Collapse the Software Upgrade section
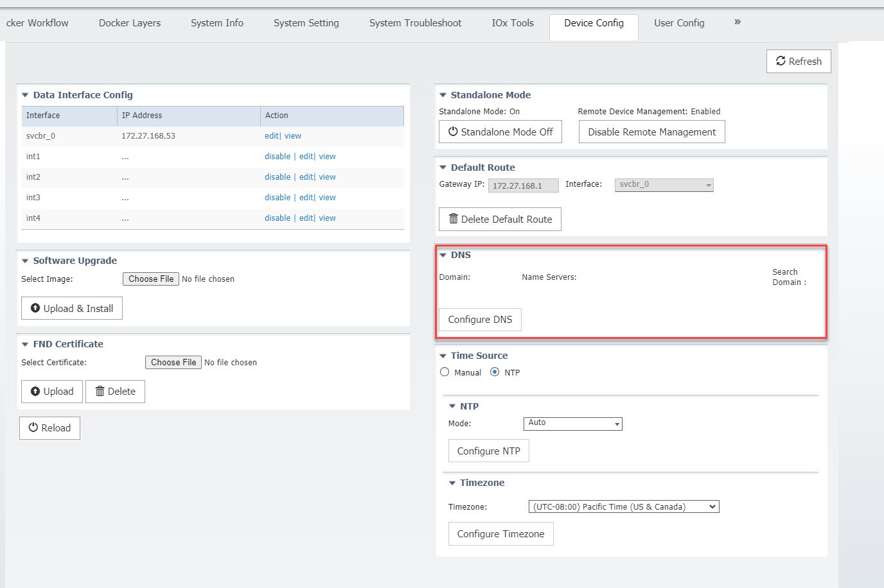This screenshot has height=588, width=884. tap(25, 261)
